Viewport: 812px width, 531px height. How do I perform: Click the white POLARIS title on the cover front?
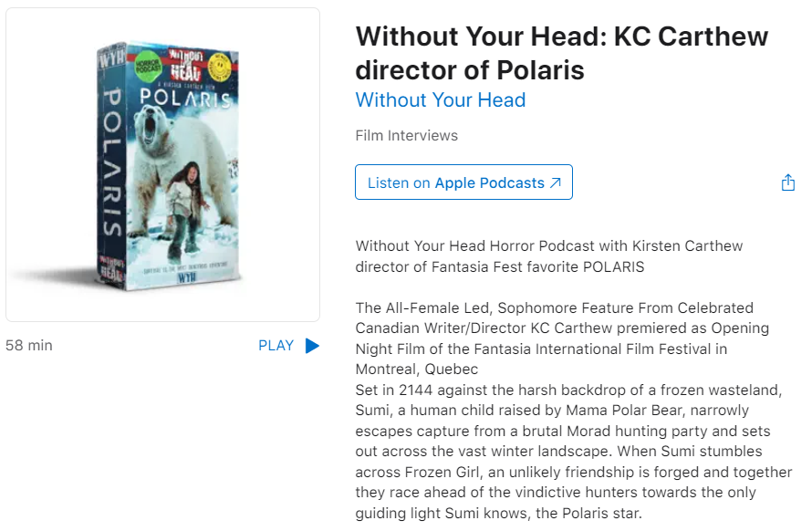click(x=185, y=98)
